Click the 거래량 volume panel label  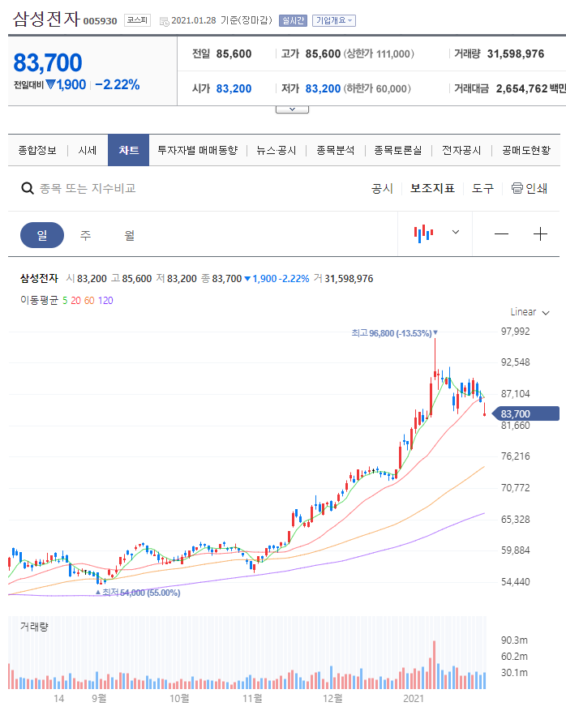34,627
